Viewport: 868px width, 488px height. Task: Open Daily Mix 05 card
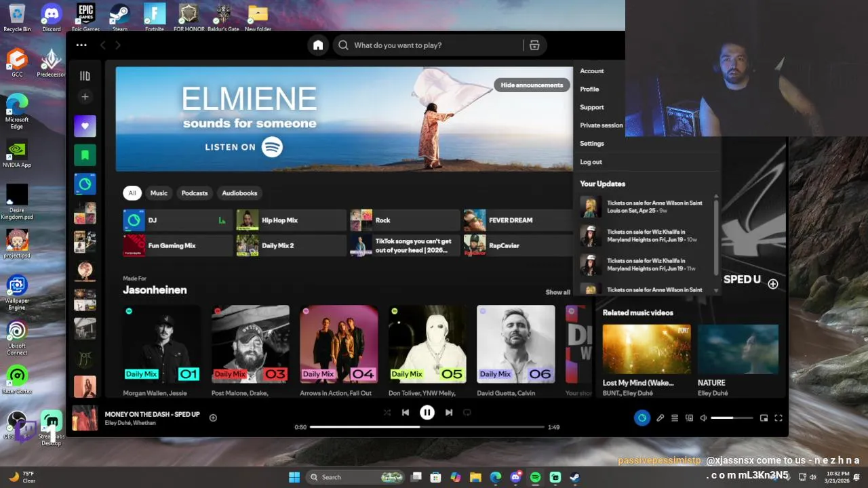427,352
